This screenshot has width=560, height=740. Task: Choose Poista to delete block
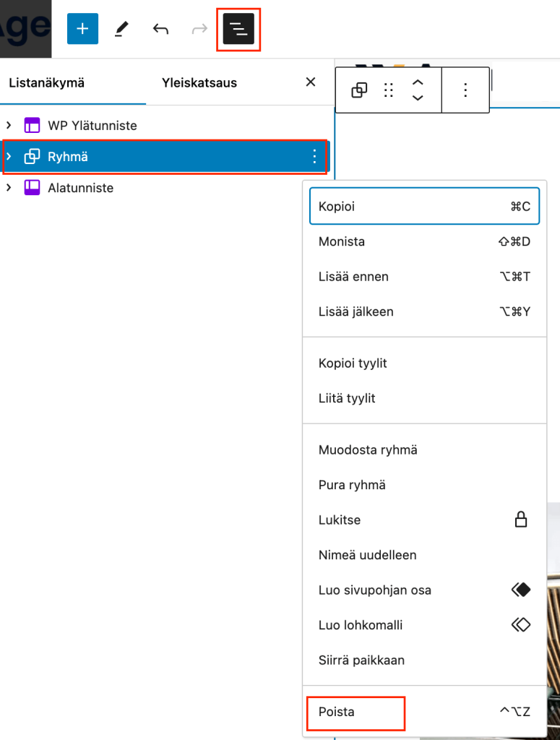pos(425,712)
